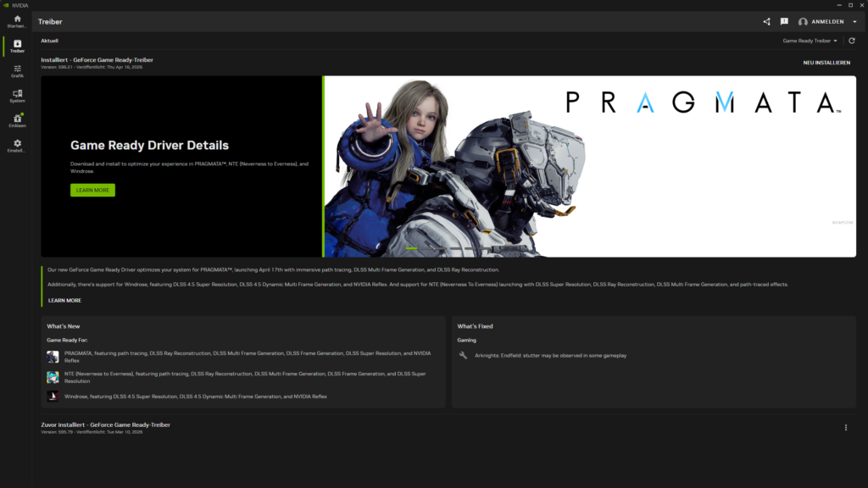Viewport: 868px width, 488px height.
Task: Select the Aktuell tab label
Action: [x=49, y=41]
